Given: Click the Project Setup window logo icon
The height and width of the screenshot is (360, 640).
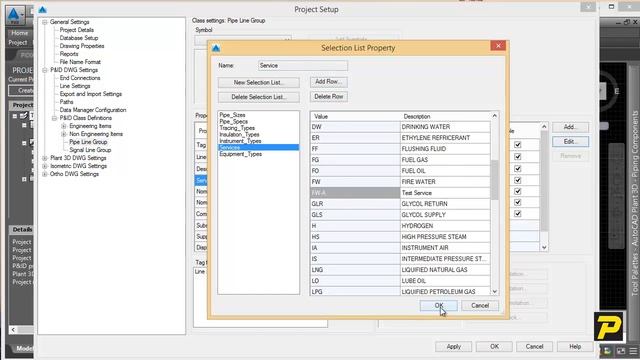Looking at the screenshot, I should tap(42, 9).
